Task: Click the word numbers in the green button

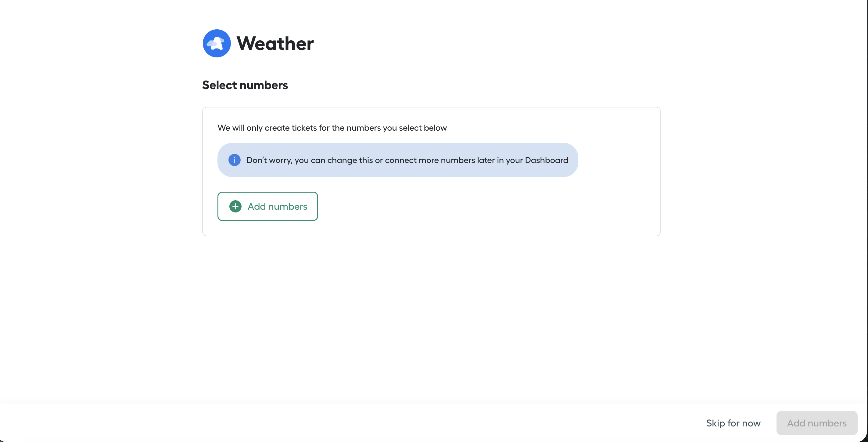Action: click(287, 206)
